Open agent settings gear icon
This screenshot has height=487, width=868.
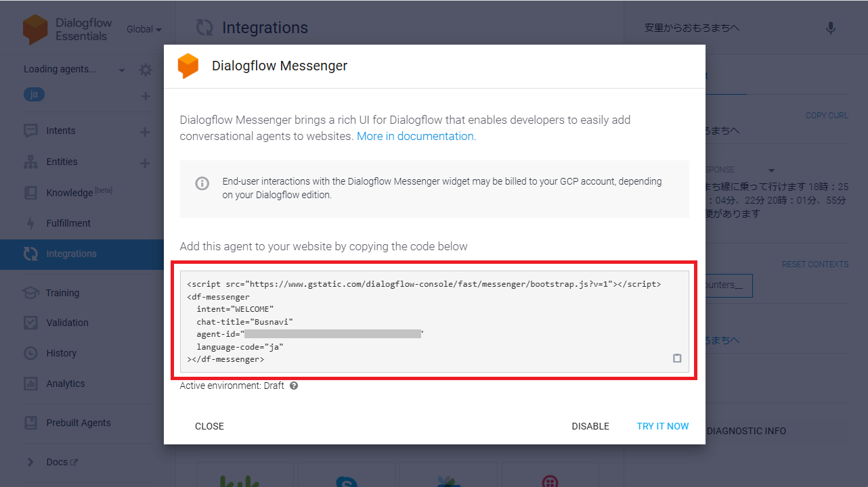click(x=146, y=70)
